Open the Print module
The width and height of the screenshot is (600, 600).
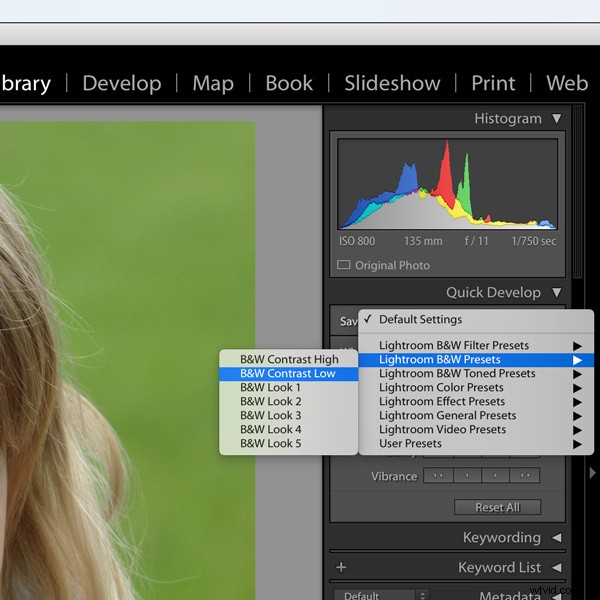click(493, 83)
